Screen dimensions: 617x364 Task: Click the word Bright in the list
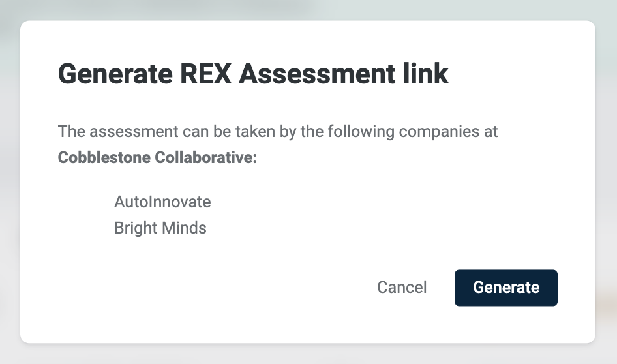136,228
